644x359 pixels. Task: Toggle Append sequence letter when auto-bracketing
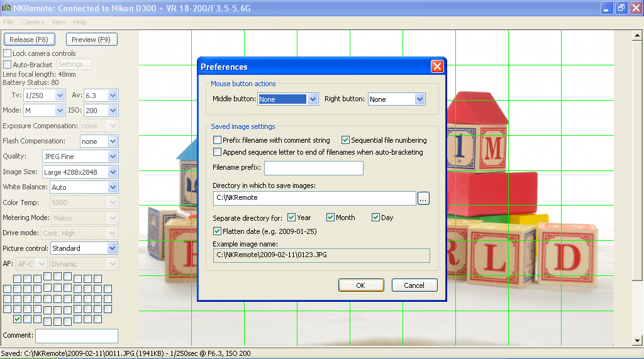pos(217,152)
